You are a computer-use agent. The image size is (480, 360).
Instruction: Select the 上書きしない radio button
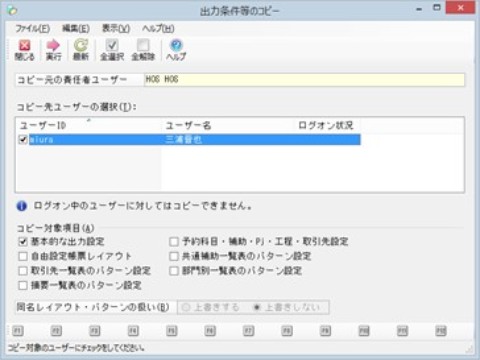tap(257, 307)
